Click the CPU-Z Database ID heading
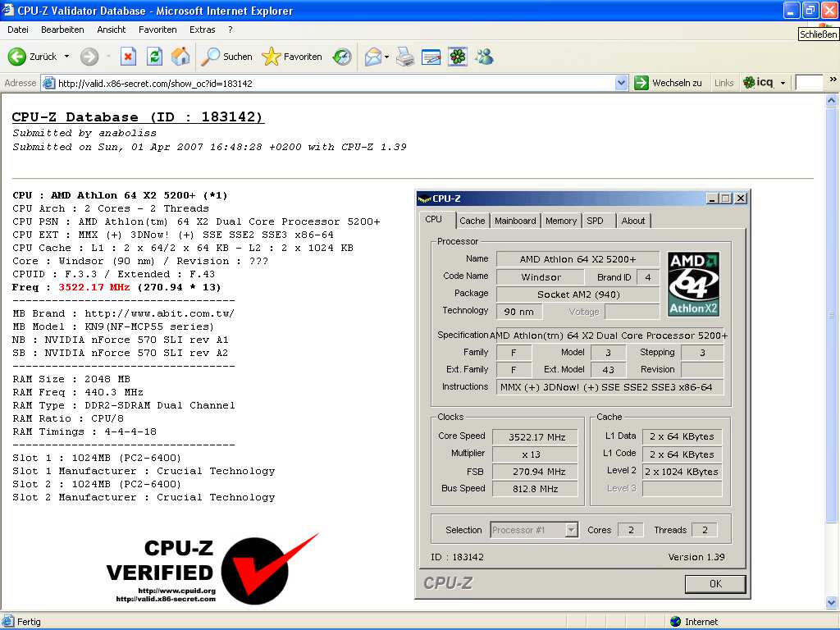 point(138,116)
